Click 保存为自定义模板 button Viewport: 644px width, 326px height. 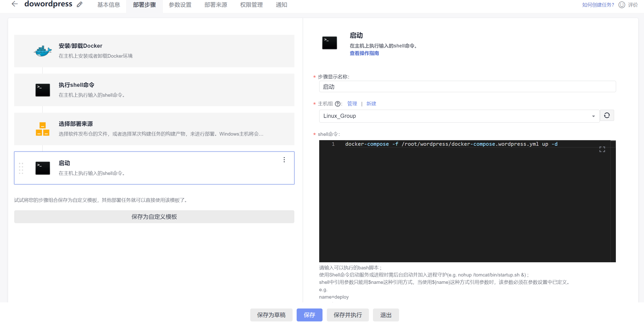pyautogui.click(x=154, y=217)
